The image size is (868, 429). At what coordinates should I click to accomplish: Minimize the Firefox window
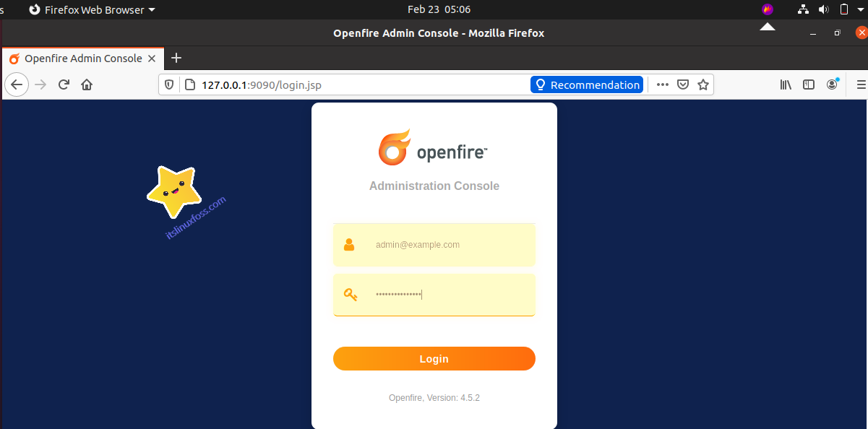[814, 33]
